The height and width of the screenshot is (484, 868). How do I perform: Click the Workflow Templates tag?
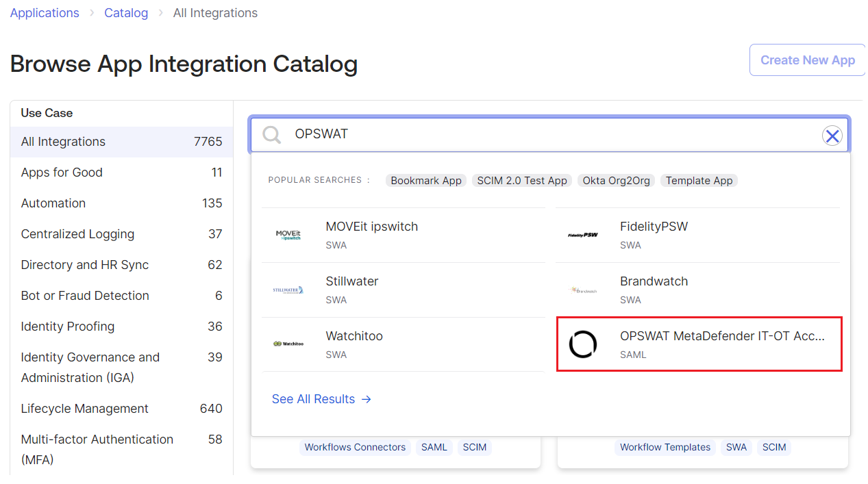(x=665, y=448)
